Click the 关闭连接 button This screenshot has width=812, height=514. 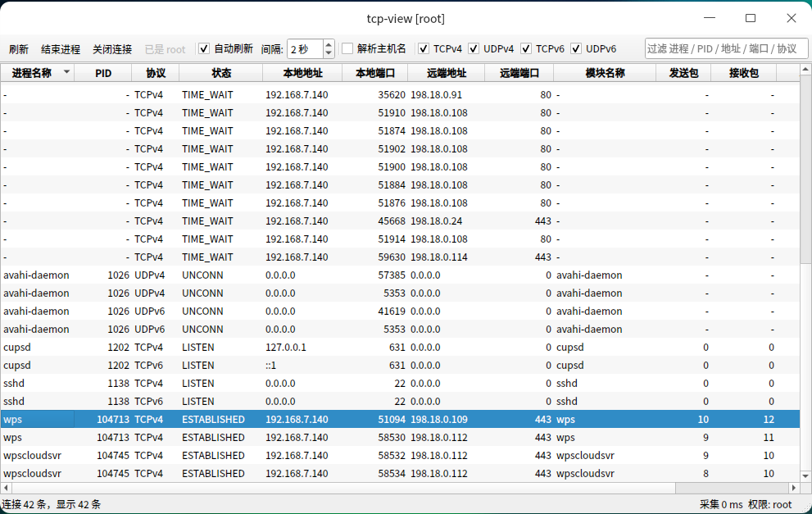[x=112, y=49]
